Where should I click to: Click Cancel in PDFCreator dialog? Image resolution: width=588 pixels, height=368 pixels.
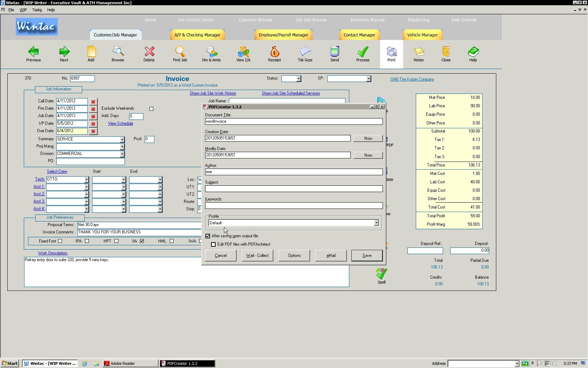[220, 255]
